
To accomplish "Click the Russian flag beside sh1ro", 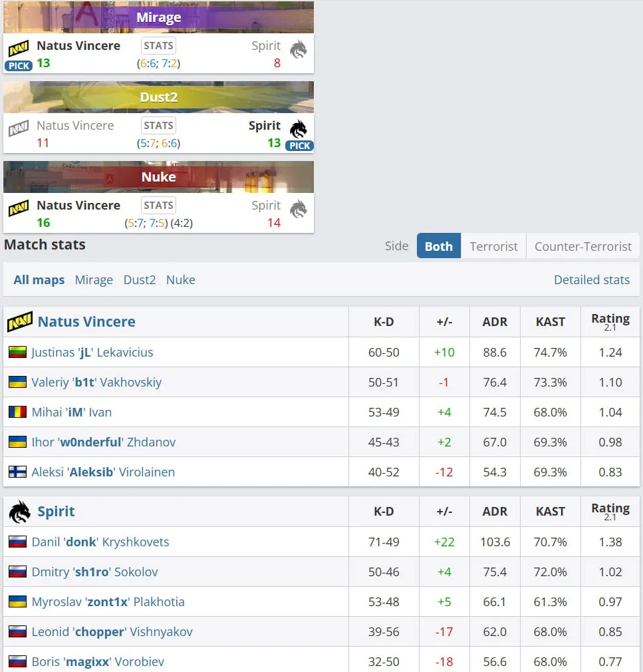I will point(17,572).
